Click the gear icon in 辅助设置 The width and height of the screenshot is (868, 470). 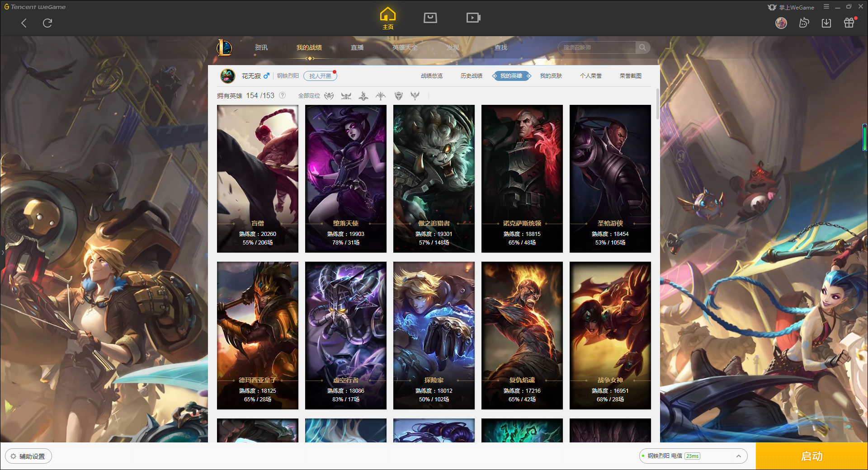(x=13, y=456)
